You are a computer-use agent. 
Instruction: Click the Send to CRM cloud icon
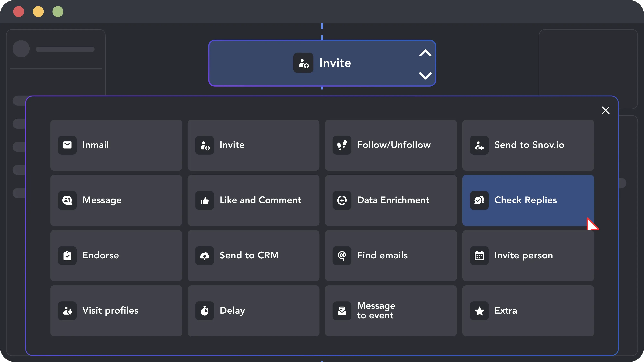pos(204,255)
